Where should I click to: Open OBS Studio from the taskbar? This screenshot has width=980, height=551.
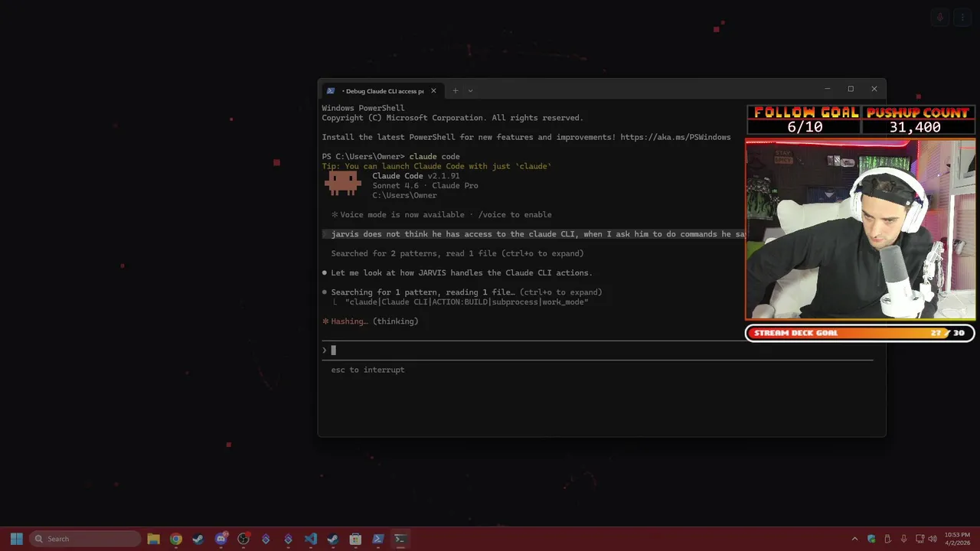point(243,539)
